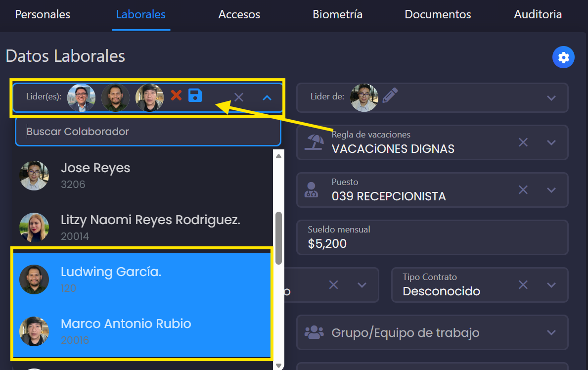This screenshot has width=588, height=370.
Task: Select Marco Antonio Rubio entry
Action: [142, 331]
